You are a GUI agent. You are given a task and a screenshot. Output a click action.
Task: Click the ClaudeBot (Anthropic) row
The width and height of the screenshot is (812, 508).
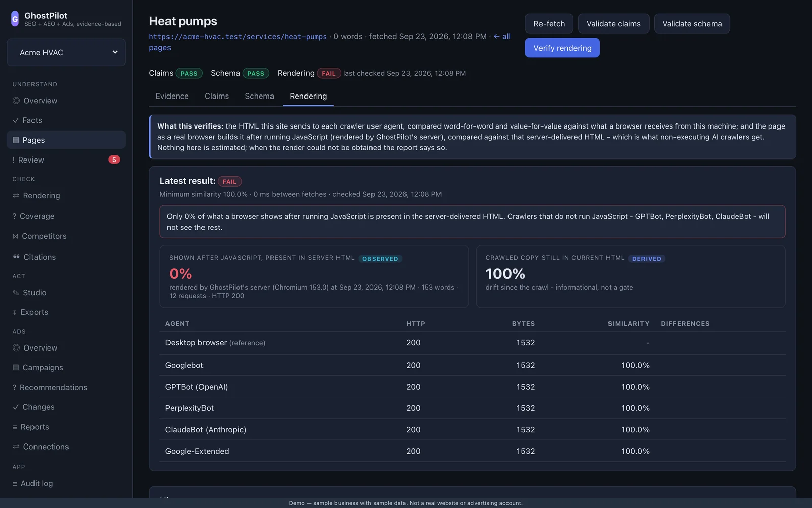pos(472,429)
